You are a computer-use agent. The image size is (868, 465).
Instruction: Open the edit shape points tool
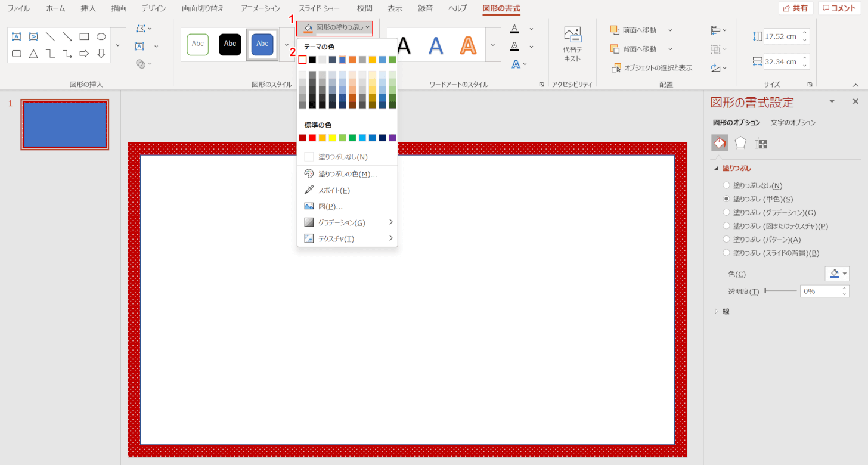click(x=144, y=28)
